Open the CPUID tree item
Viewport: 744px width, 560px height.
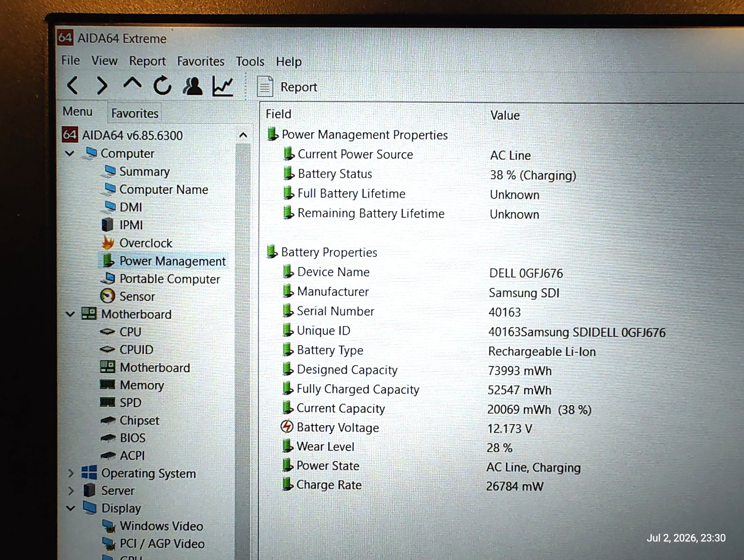[136, 350]
